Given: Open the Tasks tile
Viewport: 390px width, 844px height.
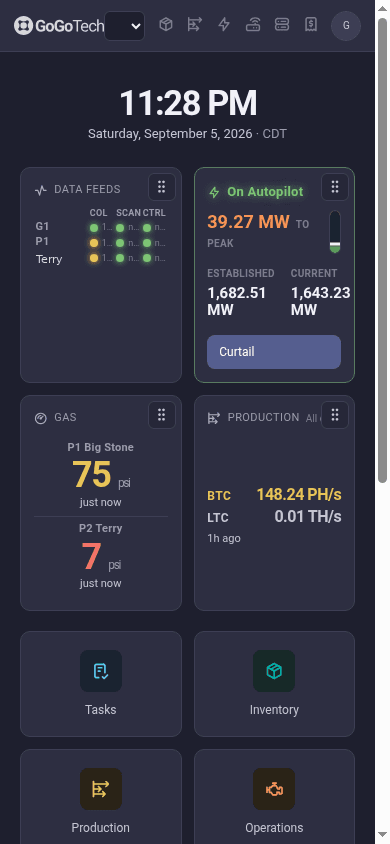Looking at the screenshot, I should (101, 684).
